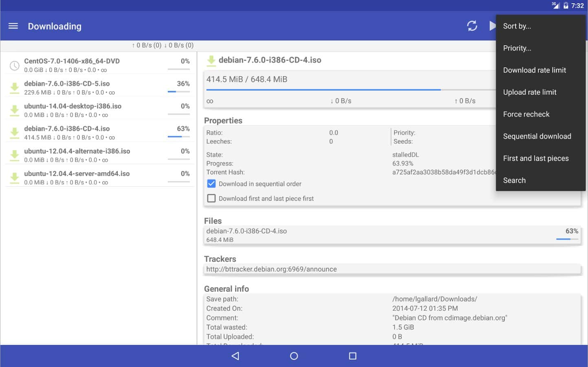This screenshot has width=588, height=367.
Task: Enable Download first and last piece first
Action: (x=211, y=199)
